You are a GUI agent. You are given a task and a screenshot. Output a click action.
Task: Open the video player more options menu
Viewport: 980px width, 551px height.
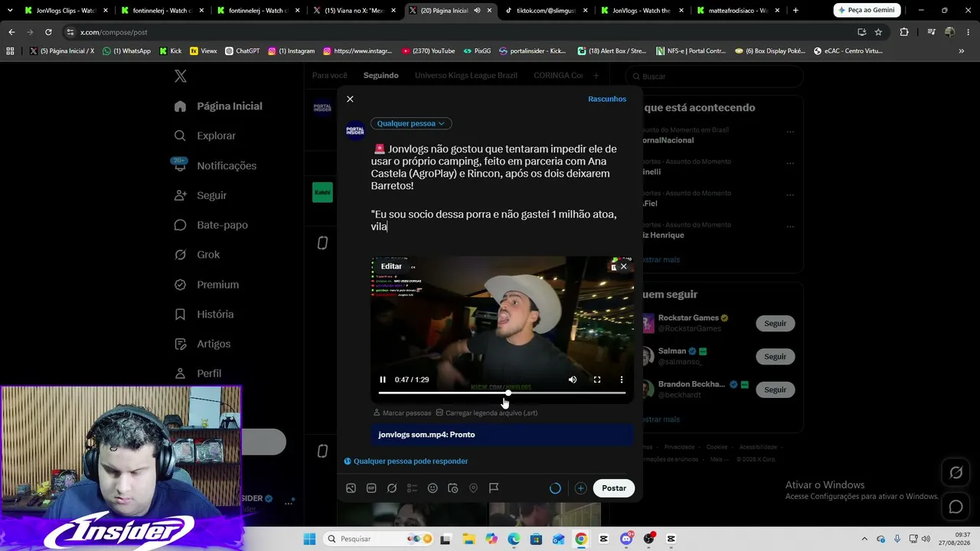click(x=622, y=380)
